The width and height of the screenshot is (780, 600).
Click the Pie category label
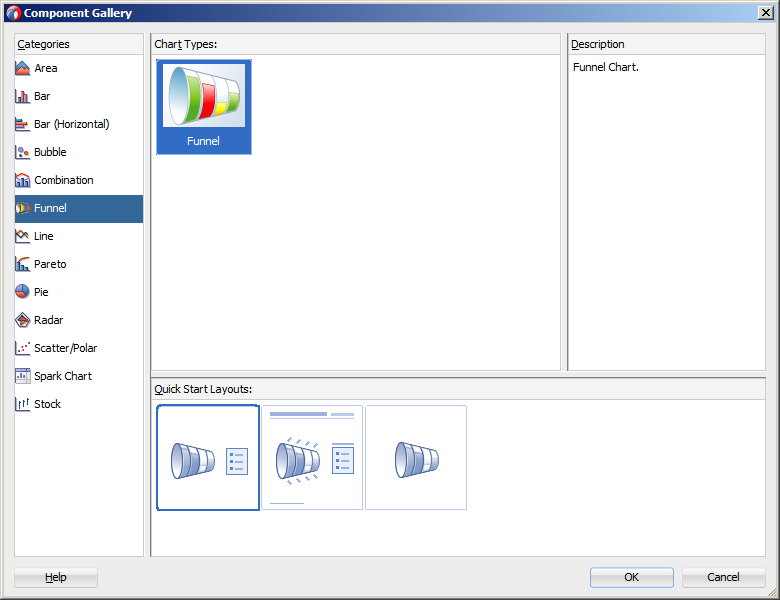pyautogui.click(x=41, y=292)
